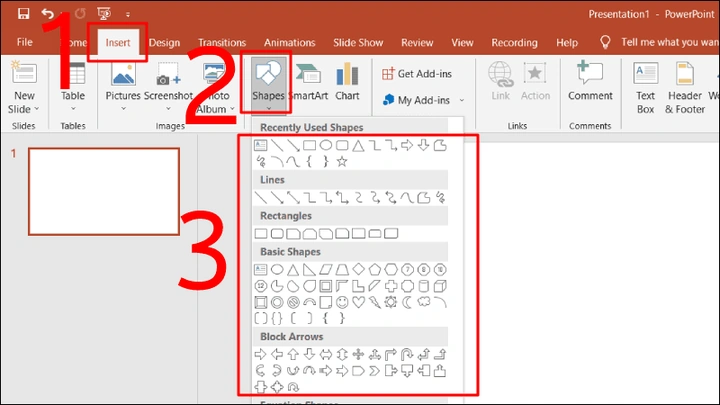Viewport: 720px width, 405px height.
Task: Choose the crescent moon shape
Action: tap(407, 302)
